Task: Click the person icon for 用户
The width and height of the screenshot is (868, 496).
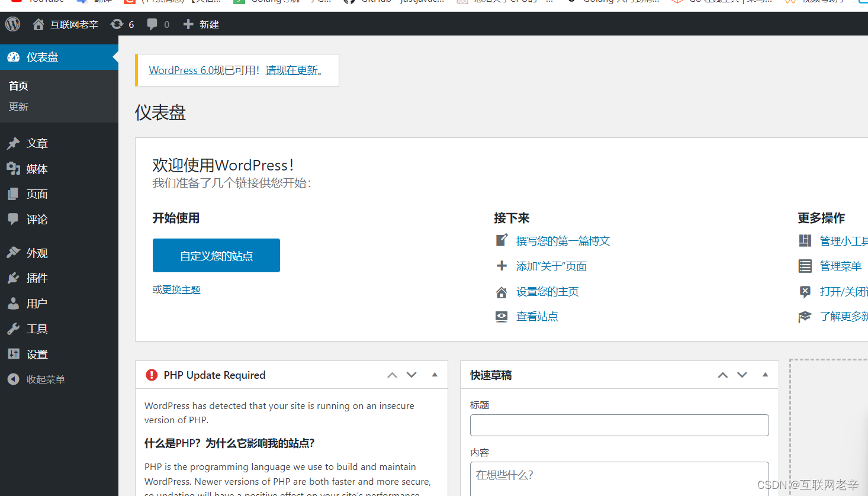Action: pos(14,304)
